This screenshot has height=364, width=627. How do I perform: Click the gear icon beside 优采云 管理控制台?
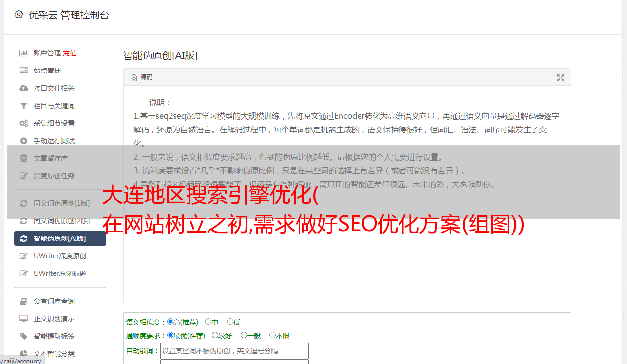19,15
